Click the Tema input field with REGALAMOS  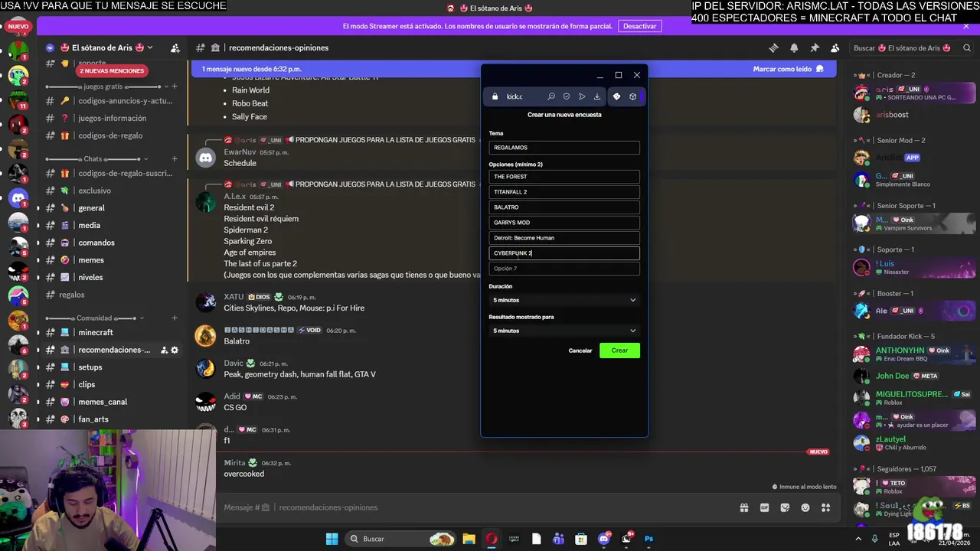(x=564, y=148)
